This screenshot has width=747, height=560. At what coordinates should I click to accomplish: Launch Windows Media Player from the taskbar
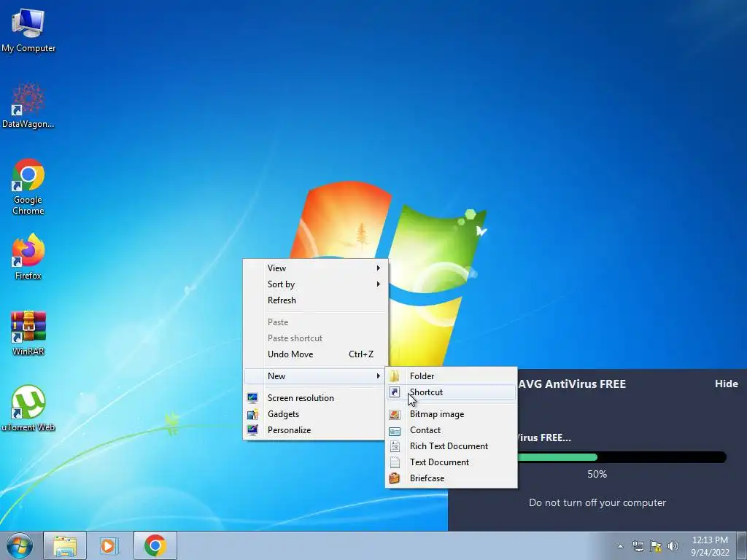pos(109,545)
